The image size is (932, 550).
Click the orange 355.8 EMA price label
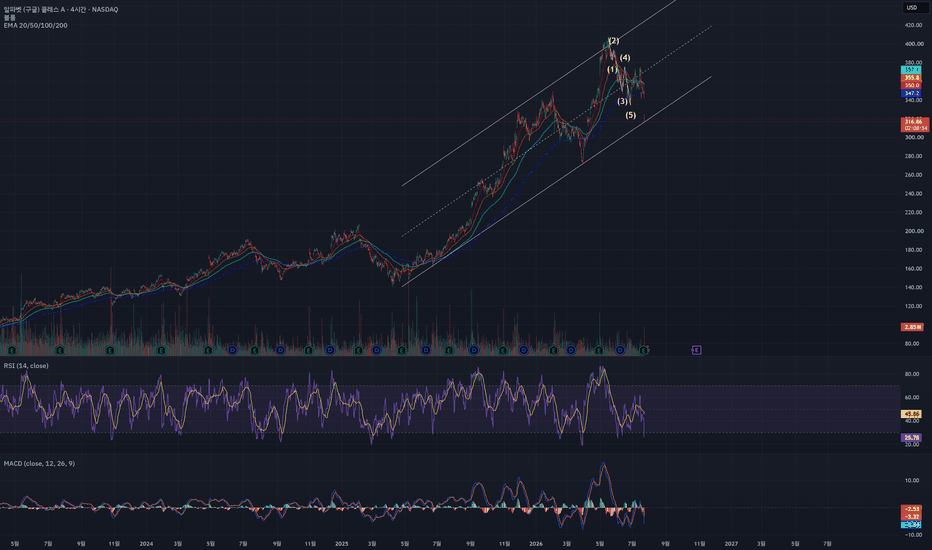coord(911,78)
